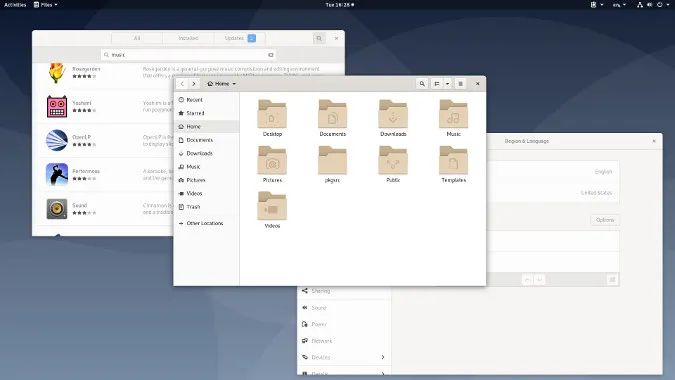Switch to All tab in Software
Image resolution: width=675 pixels, height=380 pixels.
[137, 38]
